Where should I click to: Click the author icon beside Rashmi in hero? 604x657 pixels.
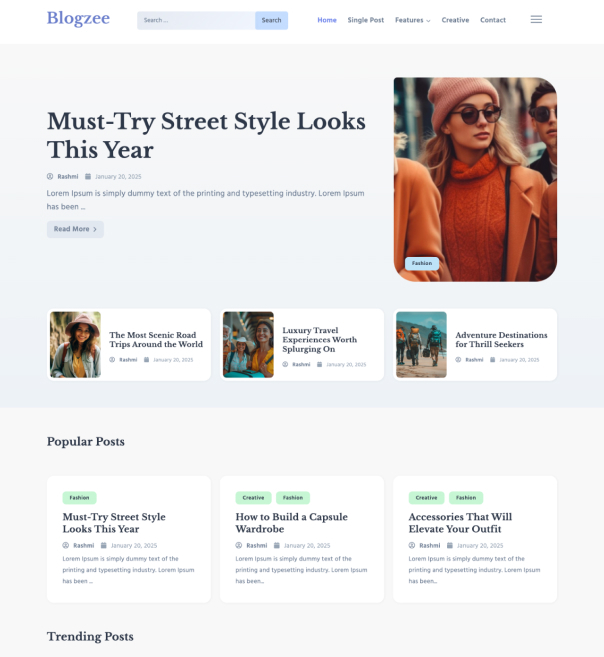point(50,177)
